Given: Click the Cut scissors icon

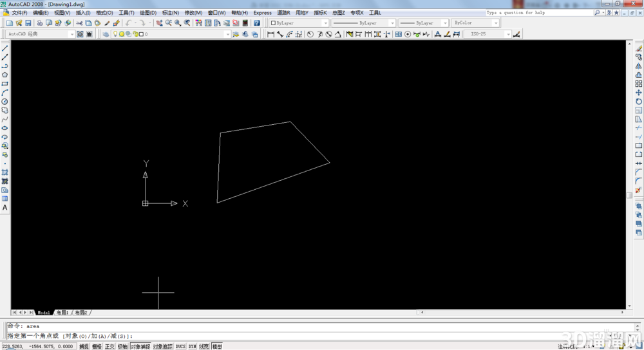Looking at the screenshot, I should click(x=79, y=23).
